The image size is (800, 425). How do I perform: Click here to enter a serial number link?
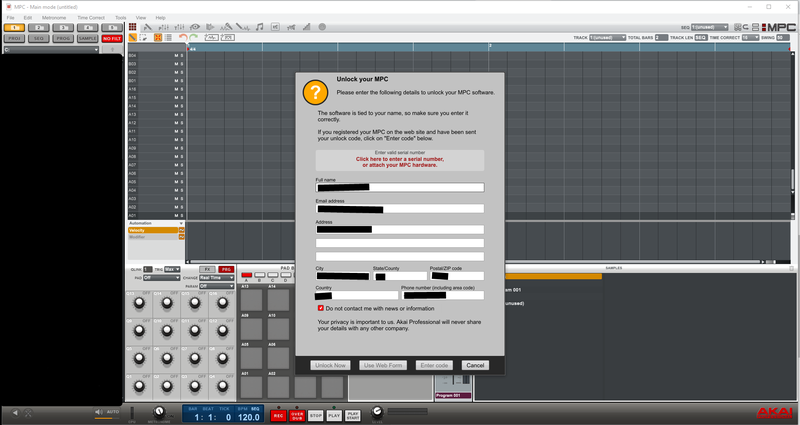pos(399,162)
